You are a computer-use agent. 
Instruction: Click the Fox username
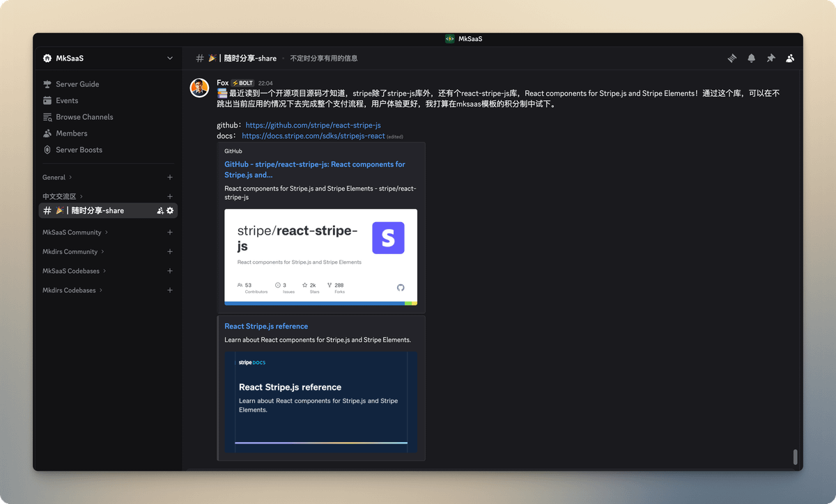223,83
